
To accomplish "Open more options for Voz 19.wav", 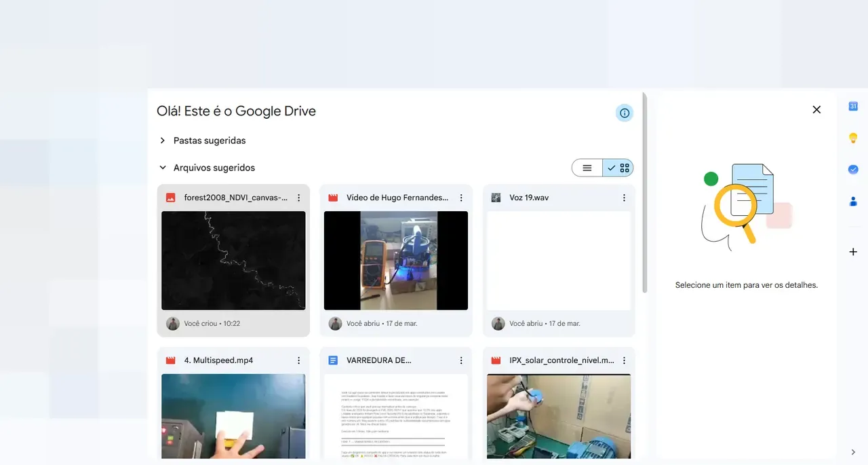I will pyautogui.click(x=624, y=198).
